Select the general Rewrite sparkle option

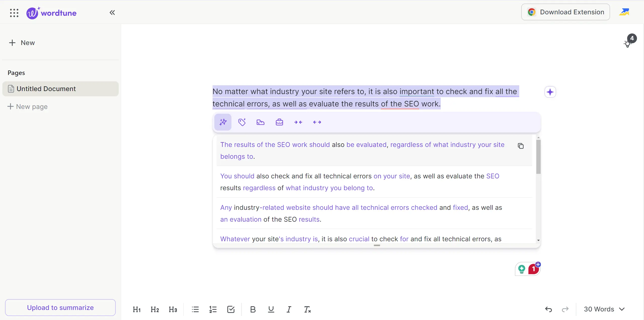pyautogui.click(x=223, y=122)
